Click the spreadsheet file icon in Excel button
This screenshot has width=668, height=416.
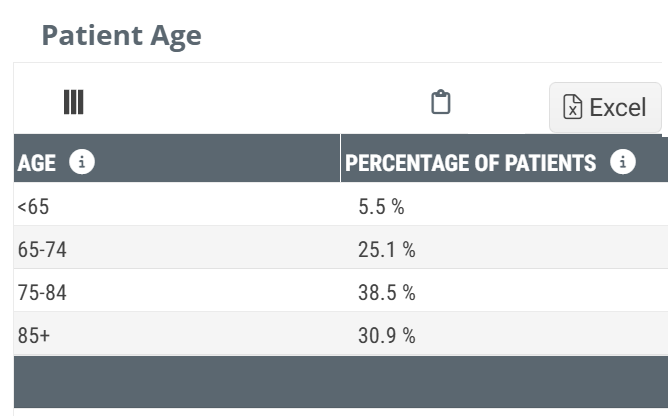click(x=572, y=108)
